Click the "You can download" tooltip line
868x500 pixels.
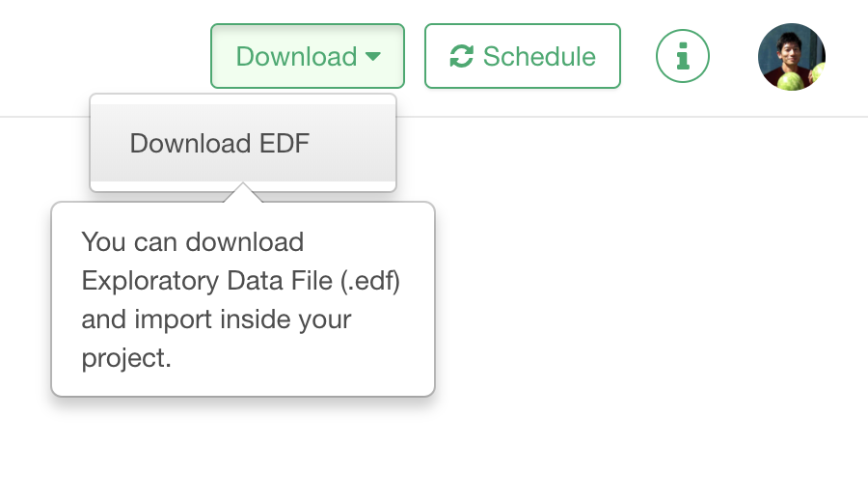(x=193, y=242)
